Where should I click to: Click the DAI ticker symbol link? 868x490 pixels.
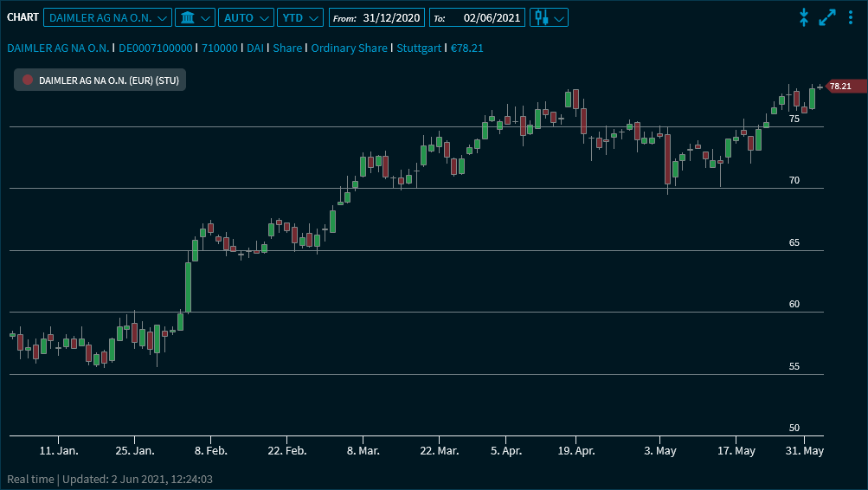[255, 48]
